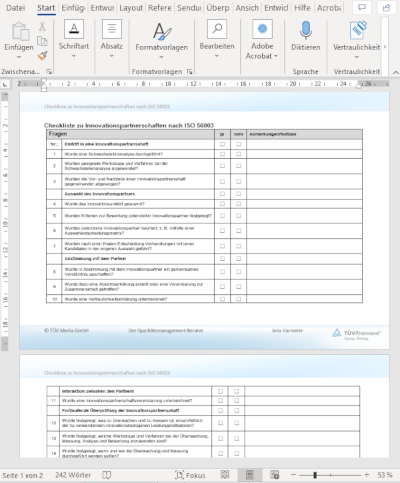Image resolution: width=400 pixels, height=483 pixels.
Task: Click the Copy icon in clipboard group
Action: (x=42, y=41)
